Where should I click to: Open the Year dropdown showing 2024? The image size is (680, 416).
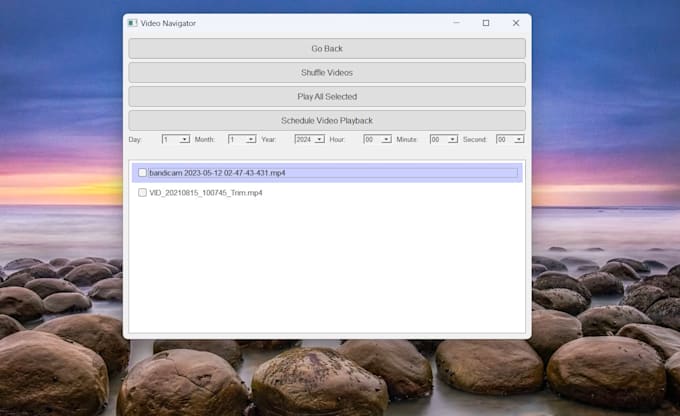click(x=309, y=140)
